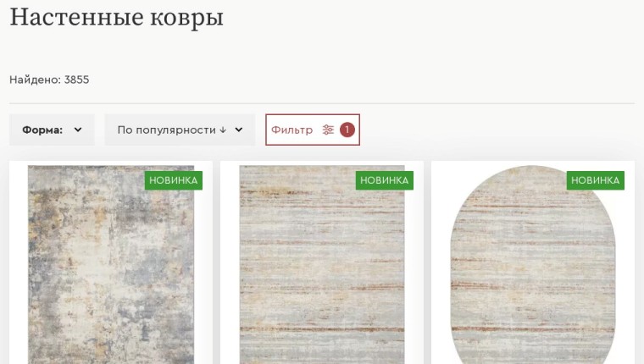
Task: Click the Найдено: 3855 results count
Action: [x=49, y=80]
